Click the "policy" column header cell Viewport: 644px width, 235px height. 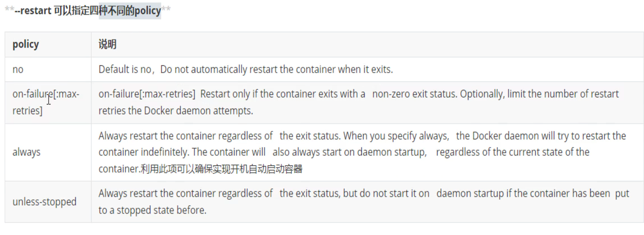[26, 44]
